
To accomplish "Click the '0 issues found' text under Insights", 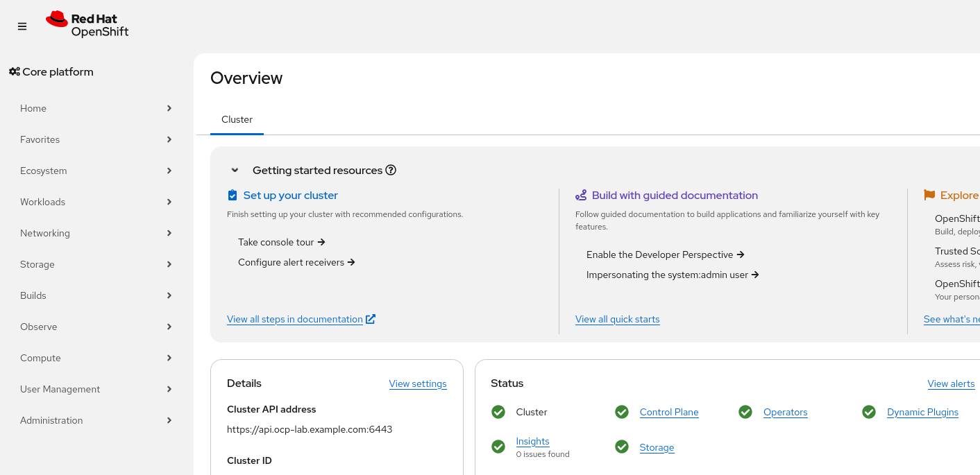I will point(543,454).
